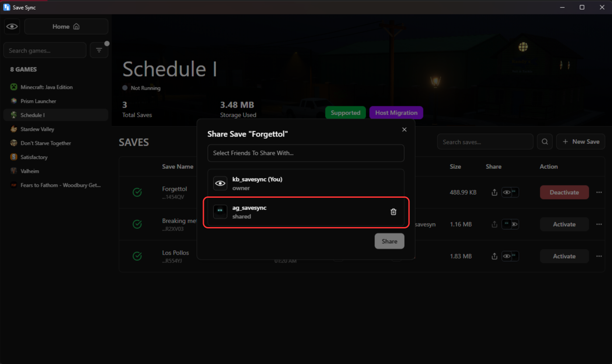
Task: Open Stardew Valley in the sidebar
Action: 56,129
